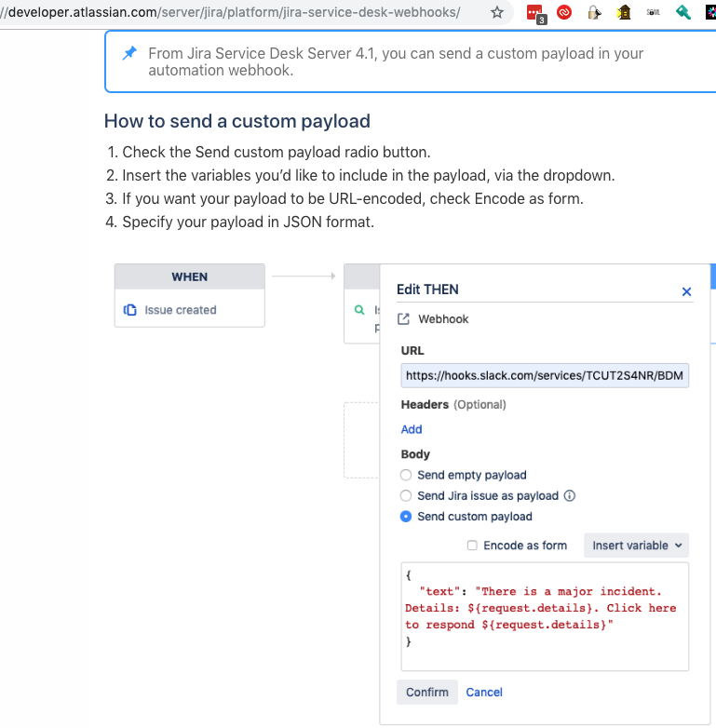Click the step 'Check the Send custom payload radio button.'
Image resolution: width=716 pixels, height=728 pixels.
(x=277, y=153)
